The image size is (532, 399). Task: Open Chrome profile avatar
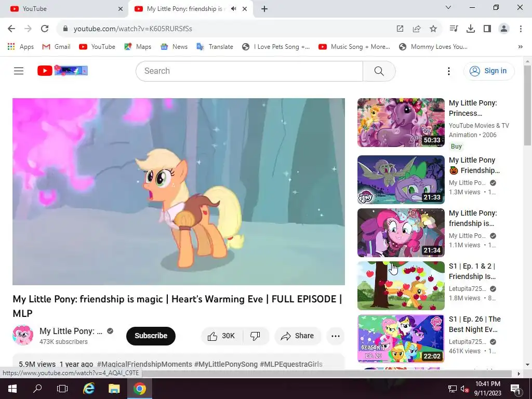(x=504, y=29)
